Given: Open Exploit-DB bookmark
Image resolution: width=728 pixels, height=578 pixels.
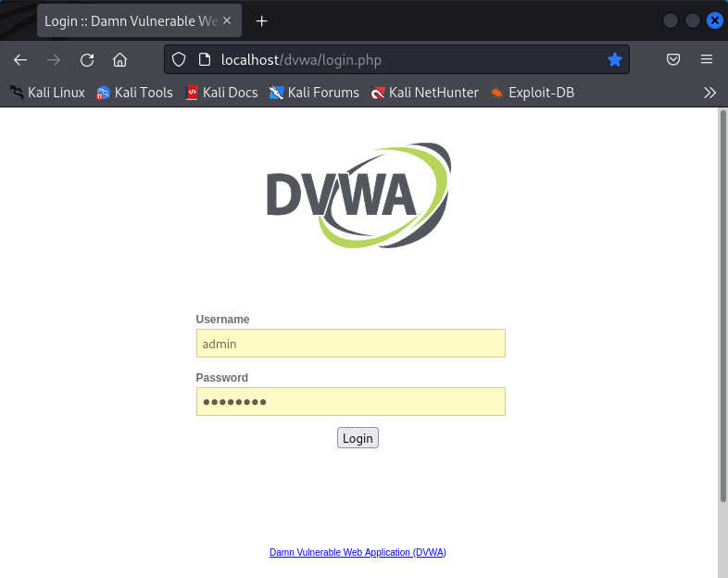Looking at the screenshot, I should pos(533,93).
